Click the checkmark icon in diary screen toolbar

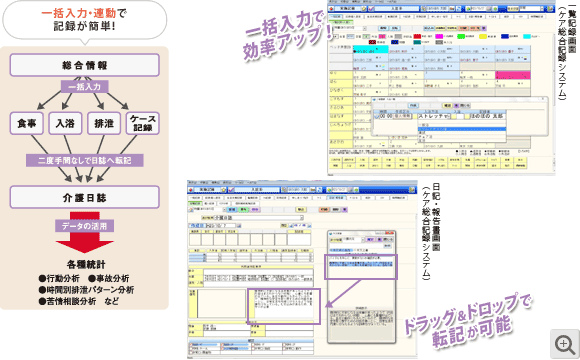231,189
